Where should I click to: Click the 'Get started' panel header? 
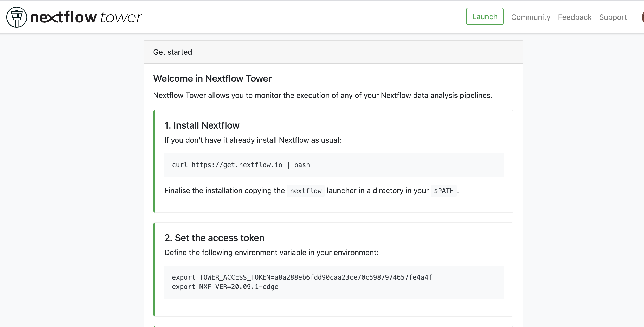pyautogui.click(x=333, y=52)
